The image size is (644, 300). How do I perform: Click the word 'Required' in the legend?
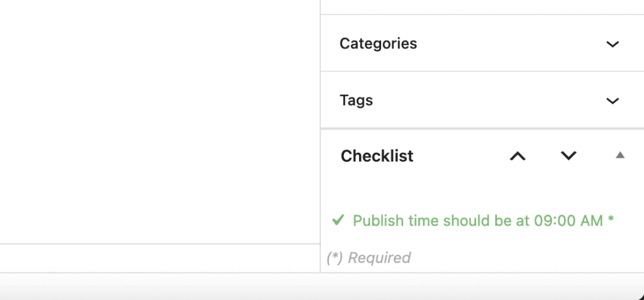379,258
